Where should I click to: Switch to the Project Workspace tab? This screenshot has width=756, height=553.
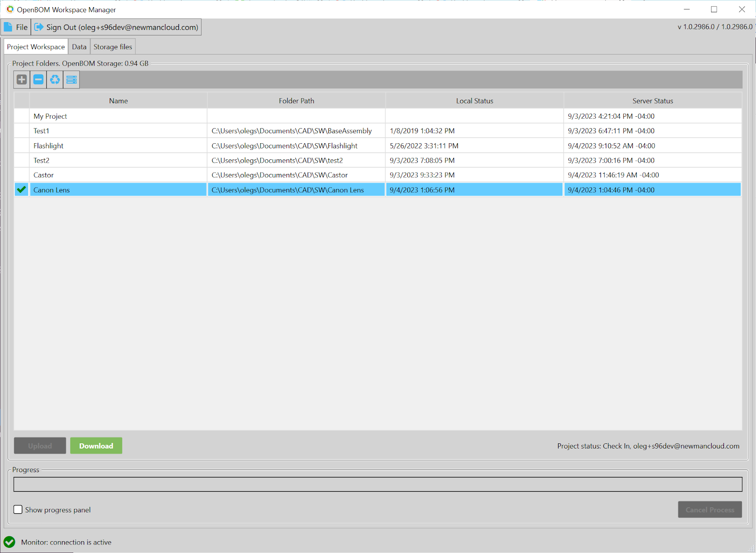pyautogui.click(x=36, y=47)
